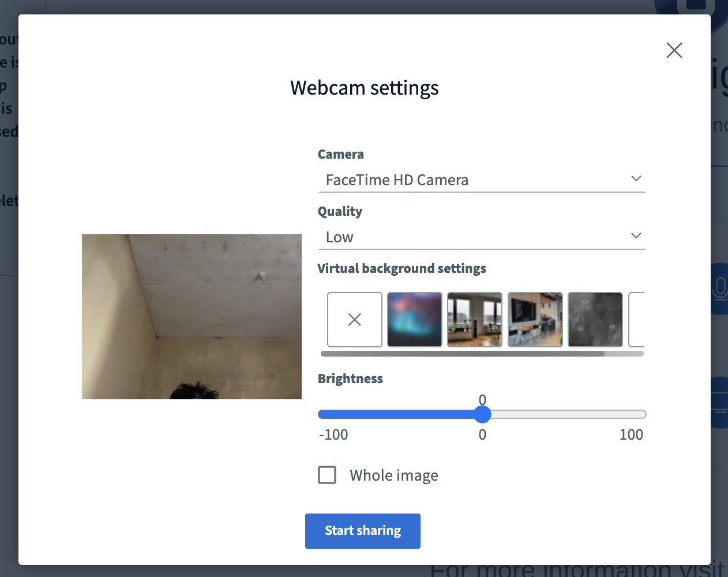This screenshot has width=728, height=577.
Task: Choose the blurred blue virtual background
Action: (x=415, y=320)
